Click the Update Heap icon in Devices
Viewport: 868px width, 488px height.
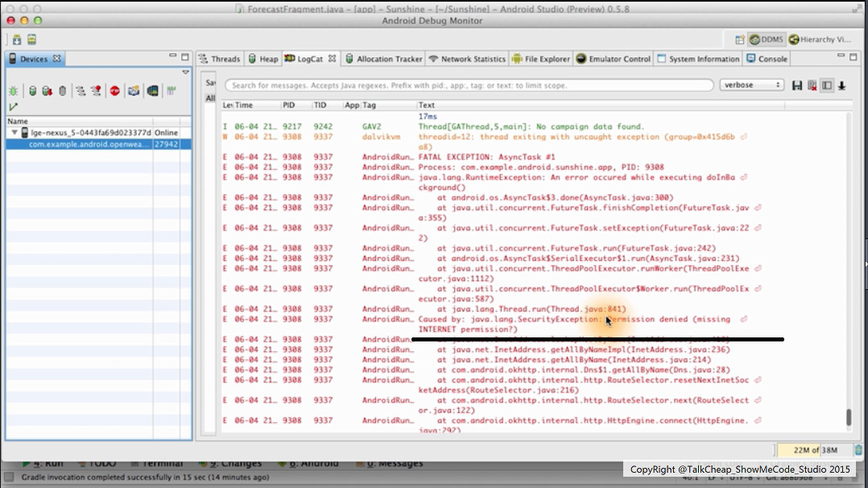click(x=33, y=91)
